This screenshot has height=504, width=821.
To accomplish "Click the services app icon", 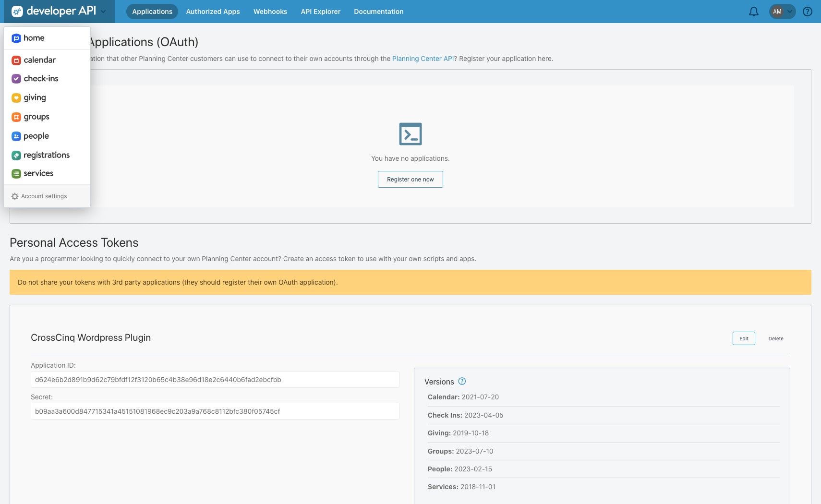I will click(x=16, y=174).
